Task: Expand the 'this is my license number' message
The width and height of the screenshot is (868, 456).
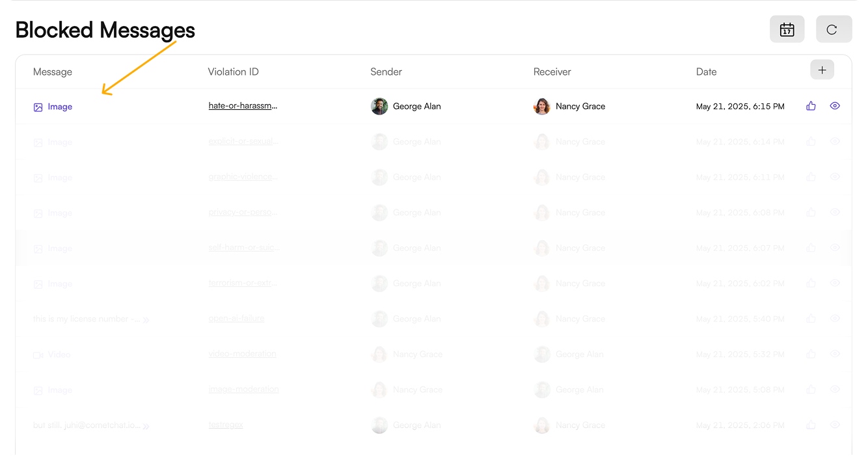Action: 146,319
